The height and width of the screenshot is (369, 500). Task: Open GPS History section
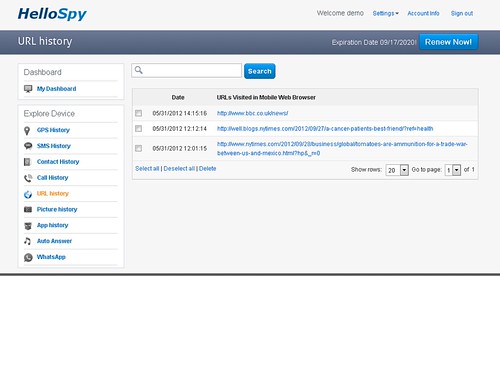pos(53,130)
